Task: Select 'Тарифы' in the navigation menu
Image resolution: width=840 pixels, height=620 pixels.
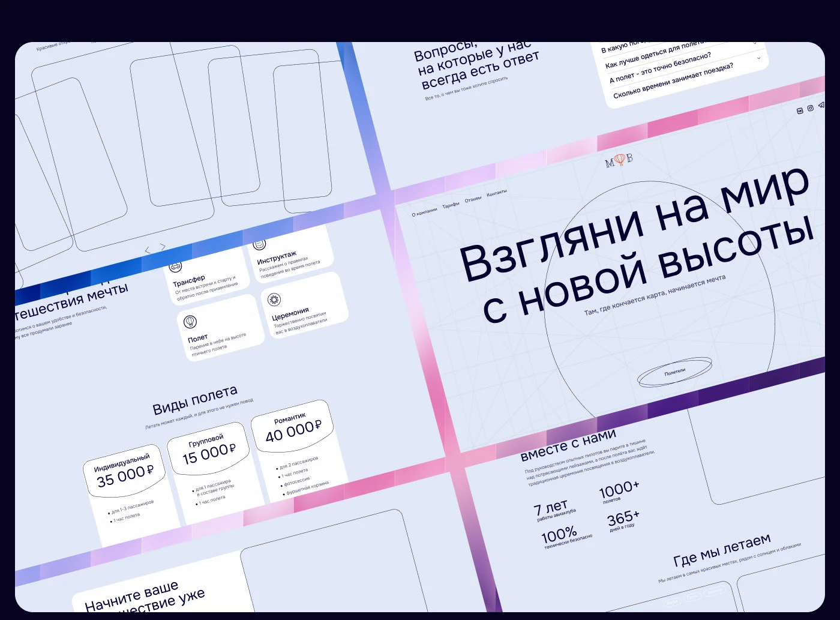Action: coord(451,206)
